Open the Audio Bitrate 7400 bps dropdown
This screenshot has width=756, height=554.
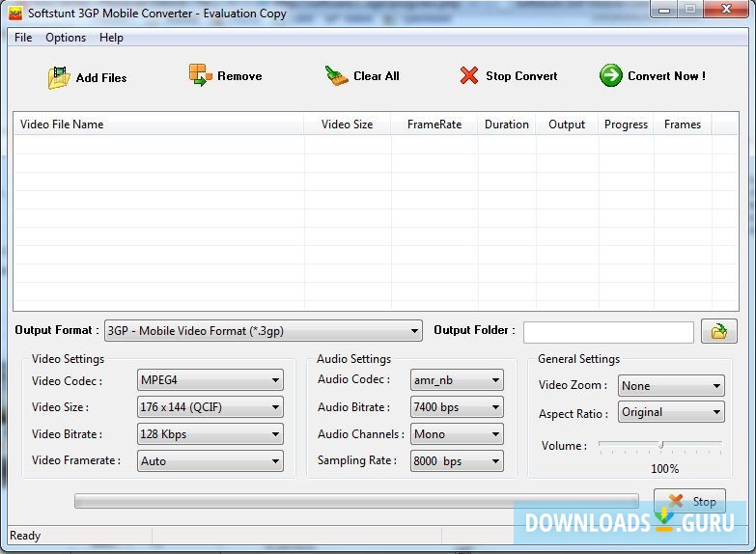(457, 407)
